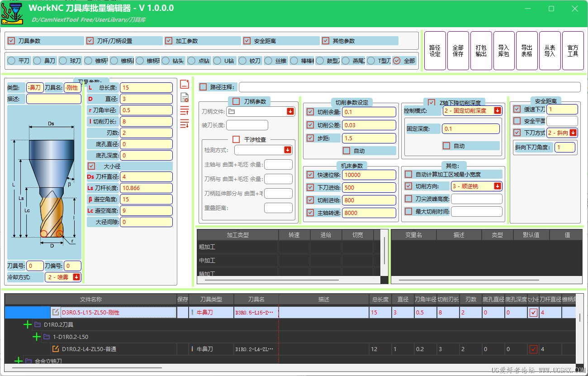Select the 平刀 radio button
588x376 pixels.
pos(11,61)
